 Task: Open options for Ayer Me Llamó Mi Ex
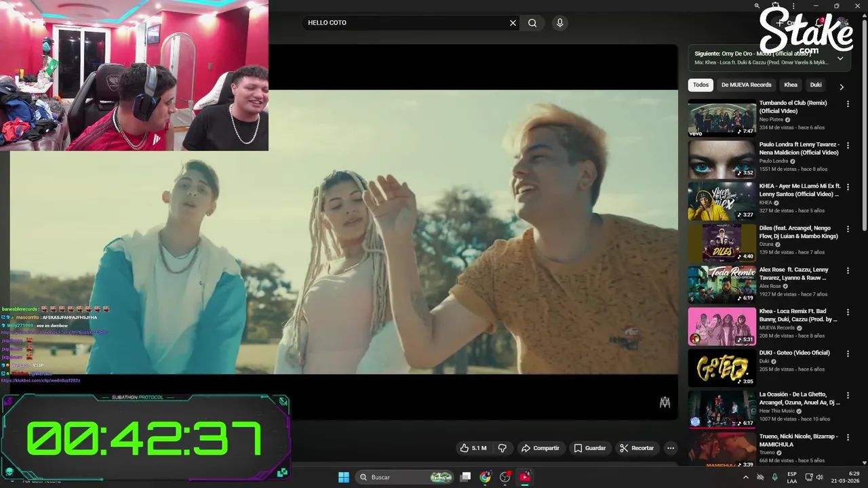pyautogui.click(x=848, y=186)
